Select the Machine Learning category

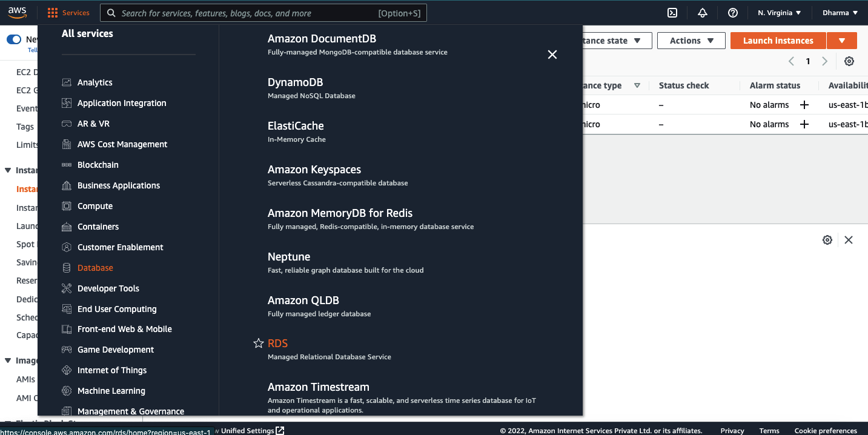[x=111, y=391]
